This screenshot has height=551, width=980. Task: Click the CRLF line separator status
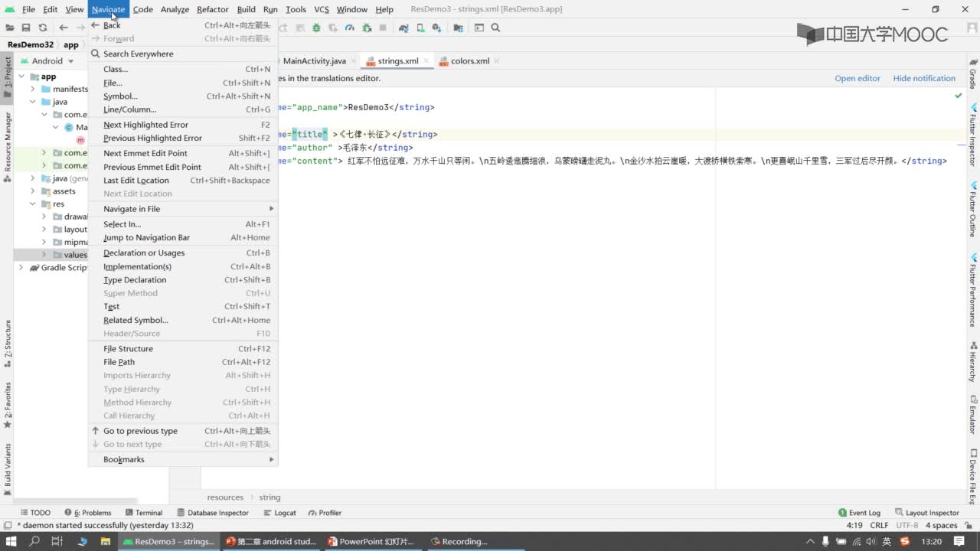tap(879, 525)
